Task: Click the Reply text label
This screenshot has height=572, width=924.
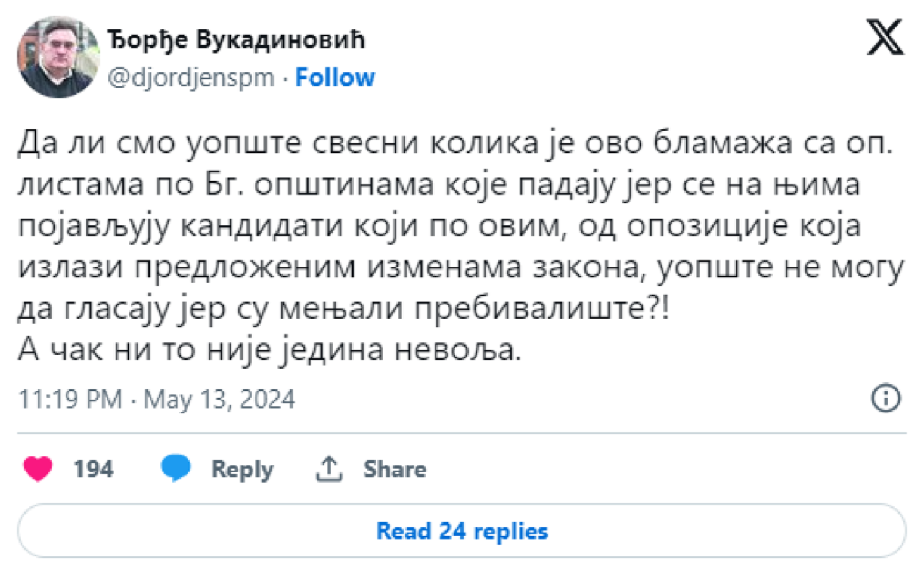Action: pos(242,469)
